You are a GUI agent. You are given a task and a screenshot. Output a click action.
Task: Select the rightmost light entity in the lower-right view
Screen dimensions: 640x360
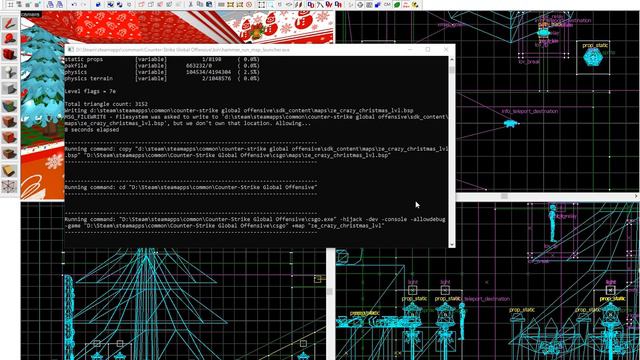(x=611, y=290)
